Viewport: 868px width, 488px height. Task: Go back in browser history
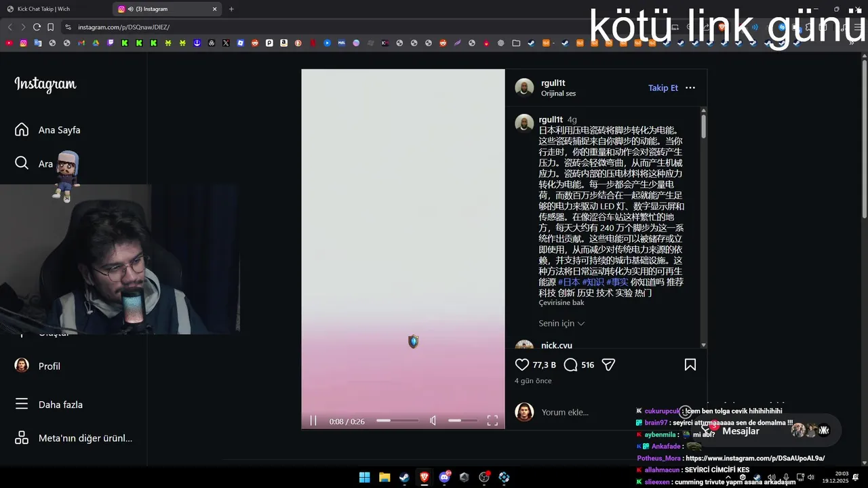(9, 27)
